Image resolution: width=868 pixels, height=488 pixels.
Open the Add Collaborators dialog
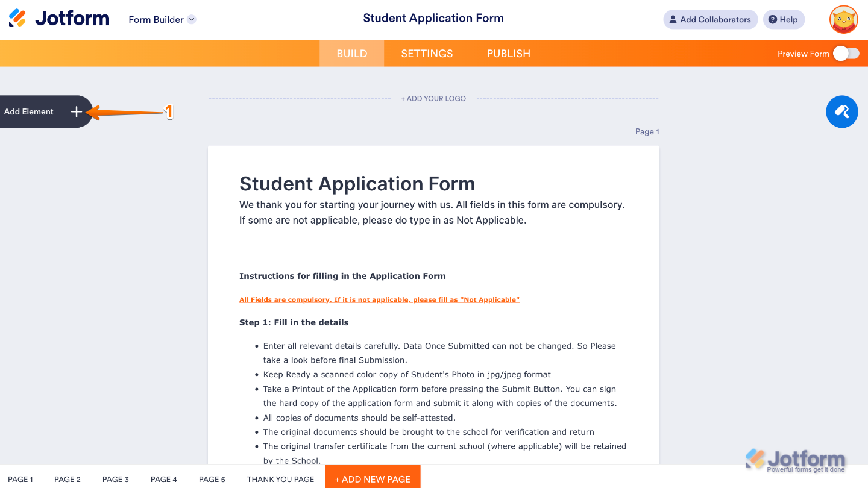pyautogui.click(x=710, y=19)
